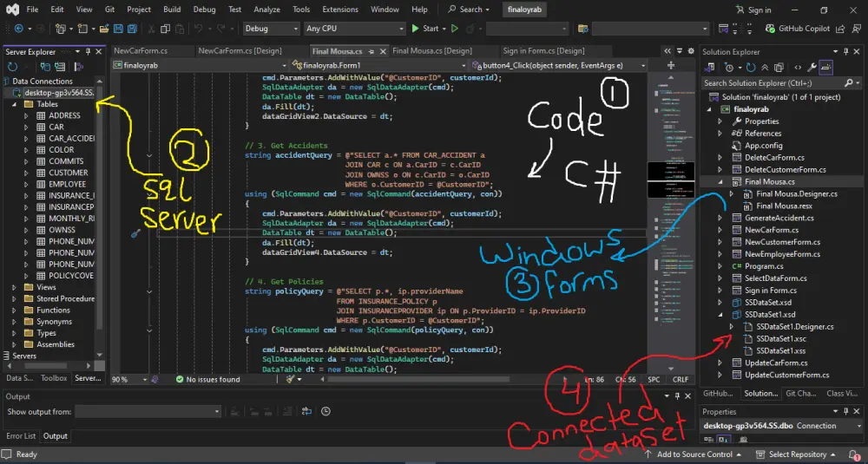Click the Solution Explorer sync/refresh icon
The image size is (868, 464).
pos(751,68)
